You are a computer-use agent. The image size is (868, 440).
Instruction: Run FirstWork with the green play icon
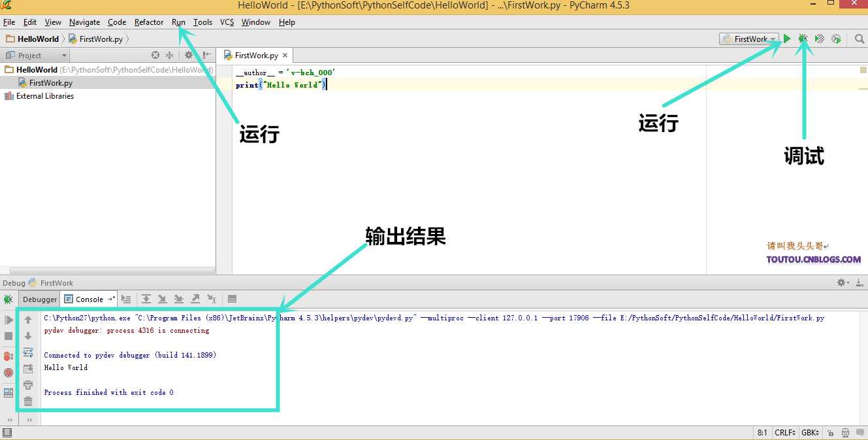[787, 39]
